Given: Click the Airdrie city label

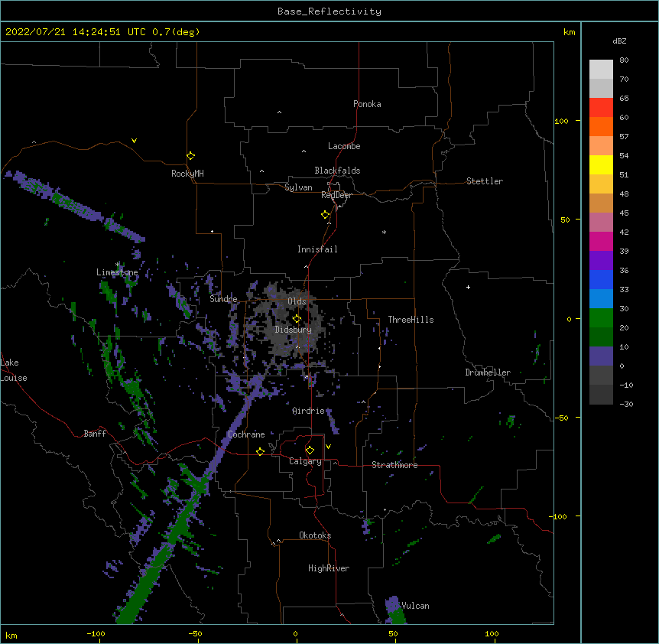Looking at the screenshot, I should click(x=308, y=411).
